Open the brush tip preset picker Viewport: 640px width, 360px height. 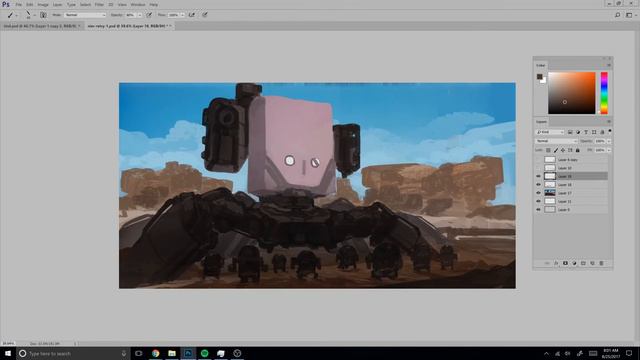(28, 15)
